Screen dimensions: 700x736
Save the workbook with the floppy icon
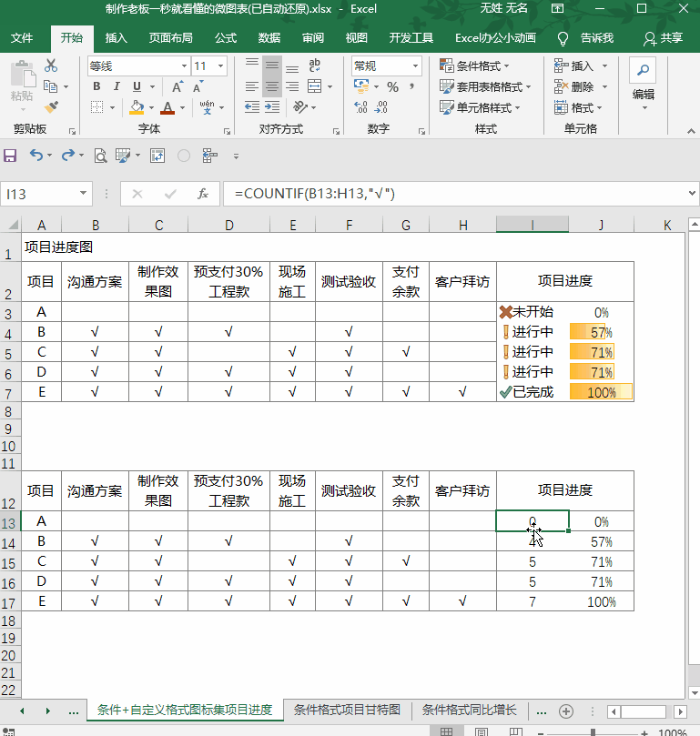[x=10, y=156]
